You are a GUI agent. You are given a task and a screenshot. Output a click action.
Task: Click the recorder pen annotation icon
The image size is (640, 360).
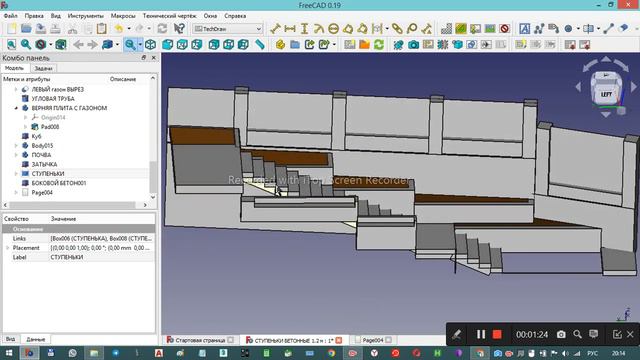[x=456, y=334]
